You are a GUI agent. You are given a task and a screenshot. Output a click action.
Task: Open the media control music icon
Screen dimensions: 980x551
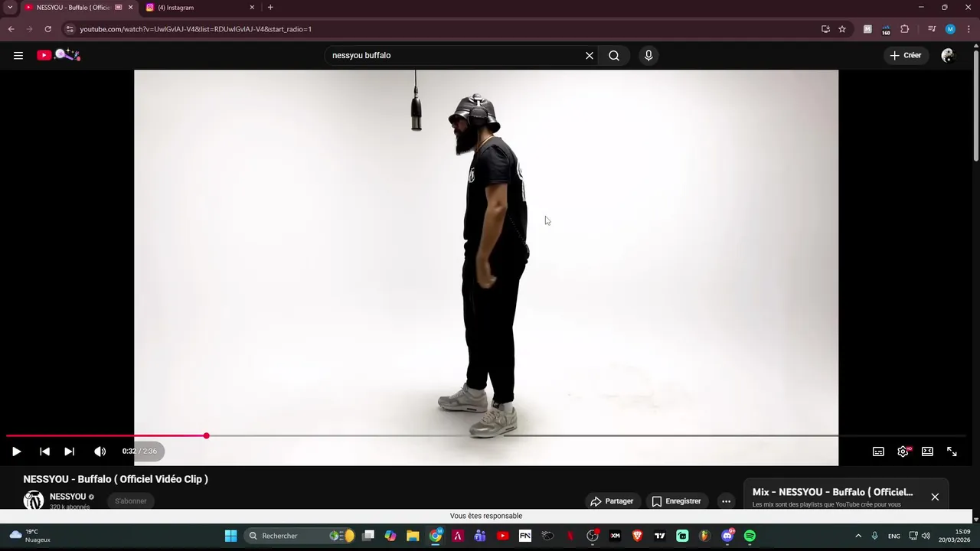pyautogui.click(x=932, y=29)
